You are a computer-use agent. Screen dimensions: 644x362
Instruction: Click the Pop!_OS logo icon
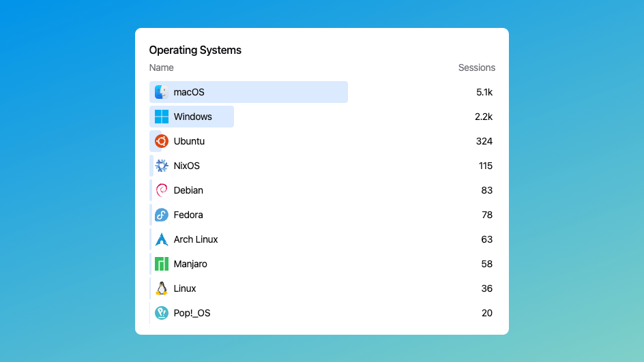tap(162, 313)
